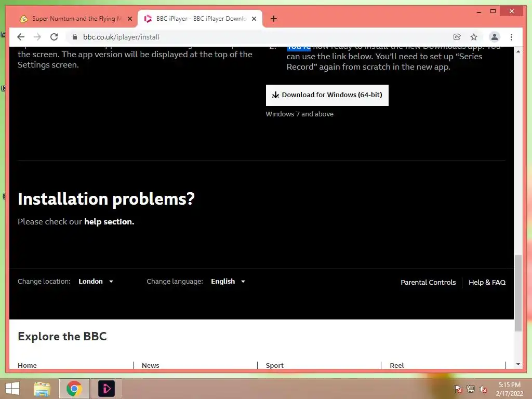Screen dimensions: 532x399
Task: Click the Home link under Explore the BBC
Action: [27, 365]
